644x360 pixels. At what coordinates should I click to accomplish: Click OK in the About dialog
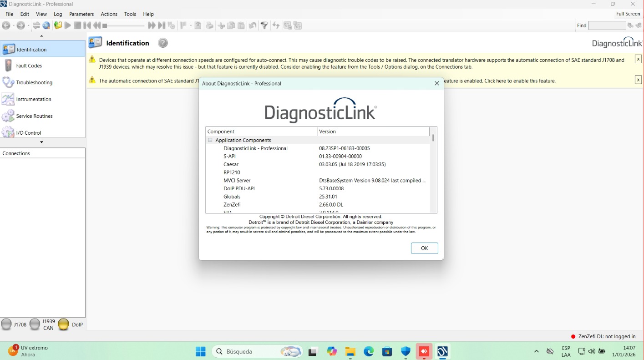tap(424, 248)
